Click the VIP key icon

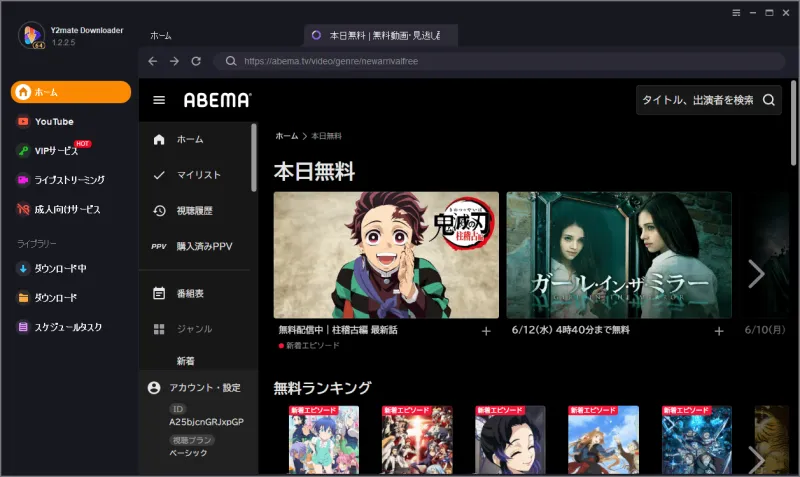pyautogui.click(x=23, y=150)
